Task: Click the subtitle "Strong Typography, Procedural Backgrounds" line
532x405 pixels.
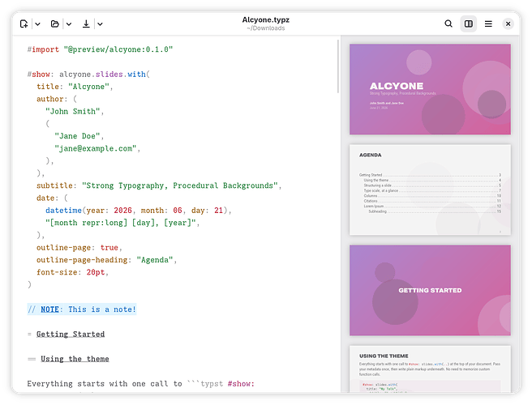Action: [159, 185]
